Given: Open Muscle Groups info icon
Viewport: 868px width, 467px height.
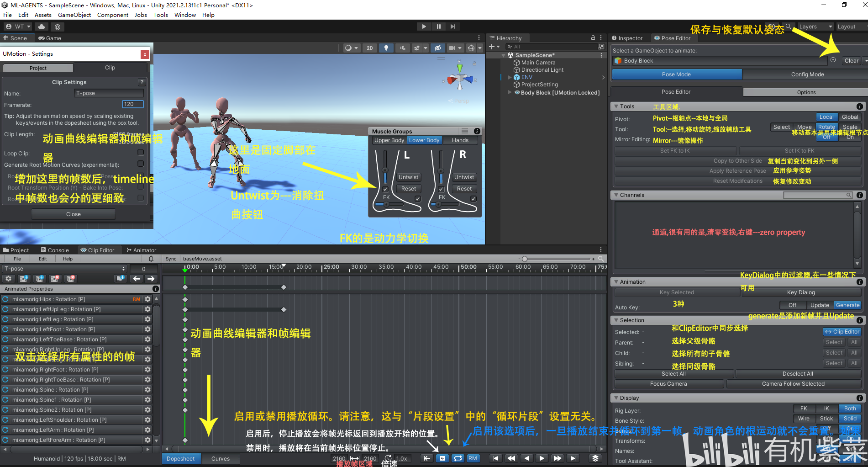Looking at the screenshot, I should 477,131.
